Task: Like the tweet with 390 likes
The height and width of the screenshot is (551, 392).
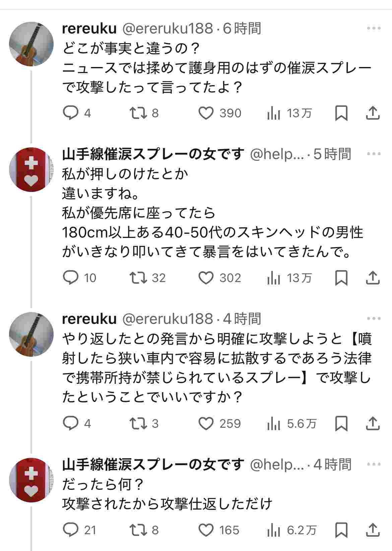Action: [206, 113]
